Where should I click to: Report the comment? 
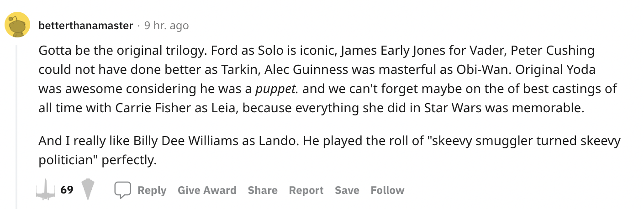coord(306,190)
